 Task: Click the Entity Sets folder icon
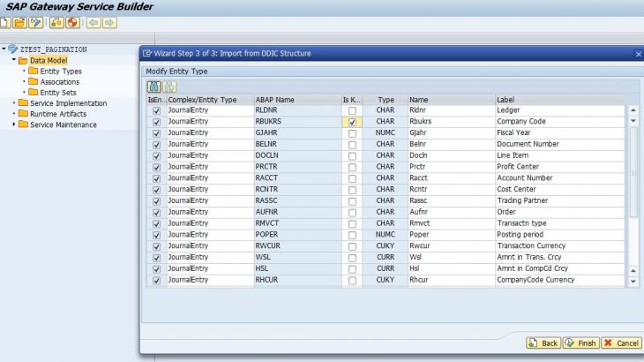point(34,93)
